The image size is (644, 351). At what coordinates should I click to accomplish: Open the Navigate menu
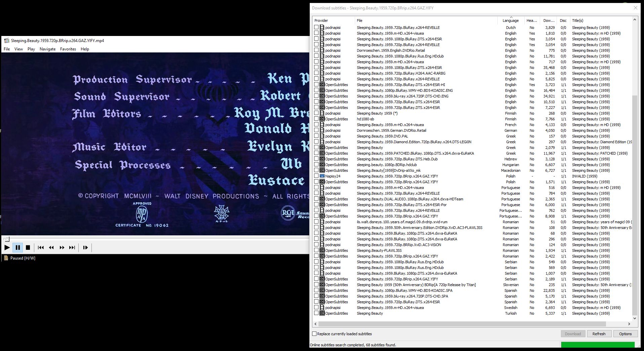[x=48, y=49]
